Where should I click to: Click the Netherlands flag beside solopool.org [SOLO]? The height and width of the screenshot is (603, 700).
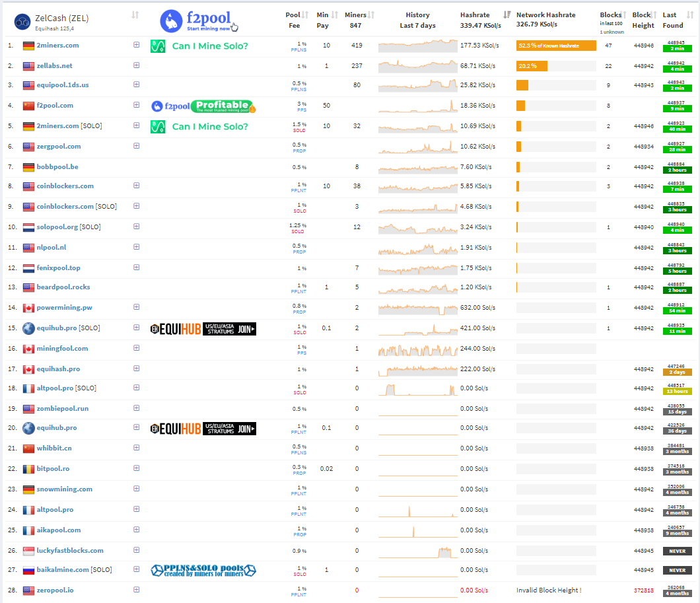(x=28, y=227)
